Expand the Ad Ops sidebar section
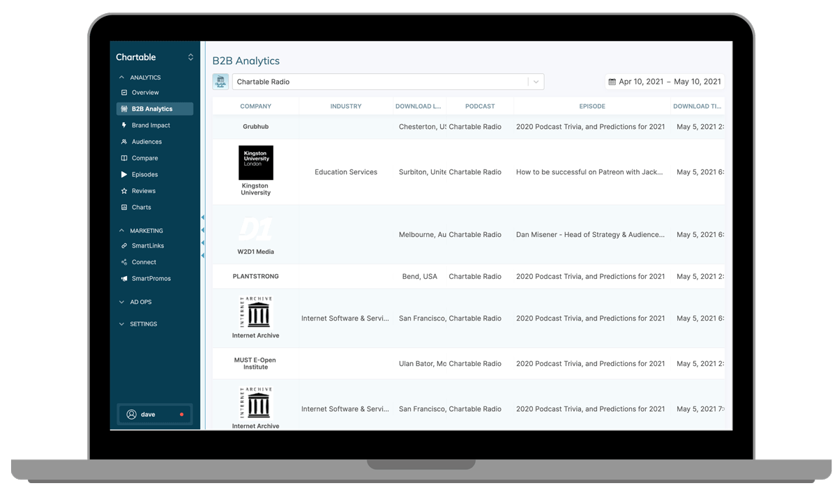This screenshot has height=504, width=837. click(135, 302)
